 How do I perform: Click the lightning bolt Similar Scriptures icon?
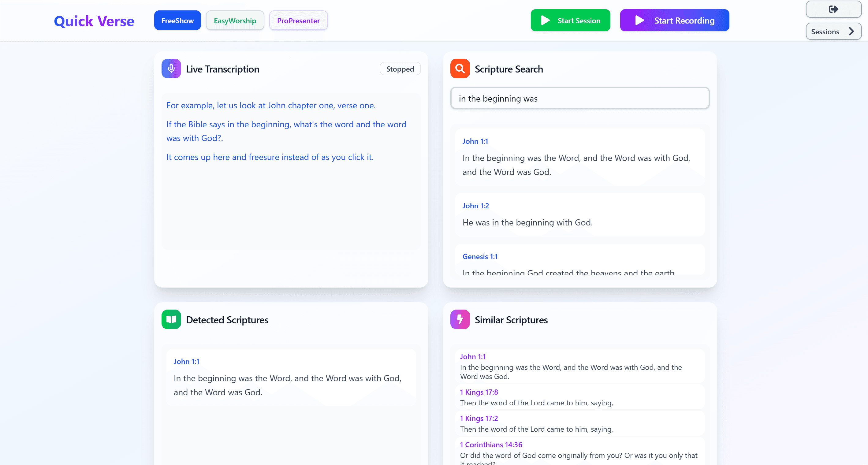[460, 319]
